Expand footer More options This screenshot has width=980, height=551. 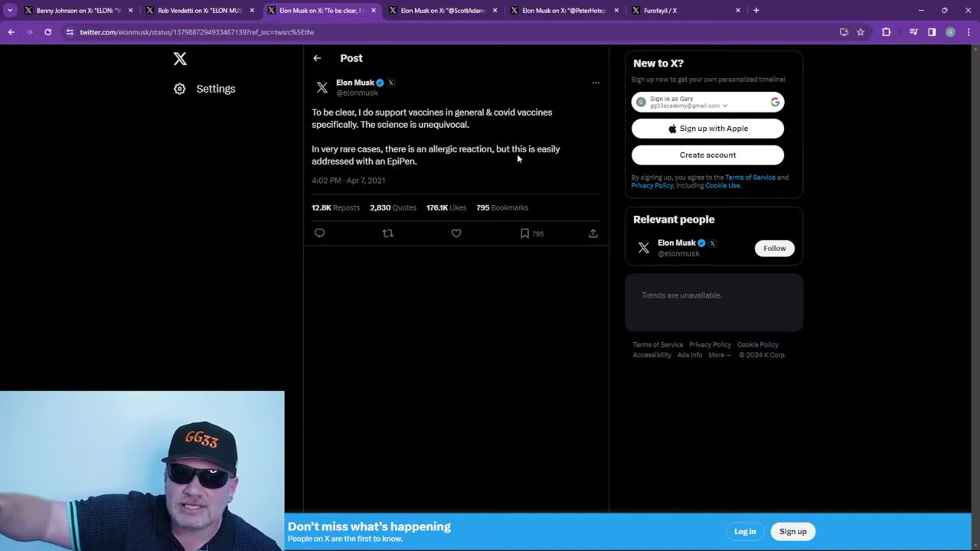pos(720,355)
